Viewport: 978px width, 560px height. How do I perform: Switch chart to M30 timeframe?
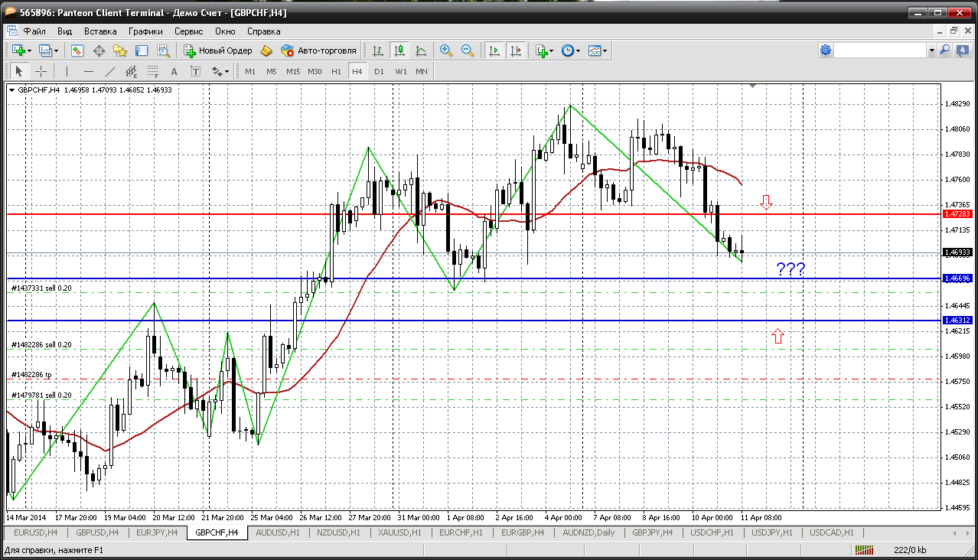[x=315, y=71]
